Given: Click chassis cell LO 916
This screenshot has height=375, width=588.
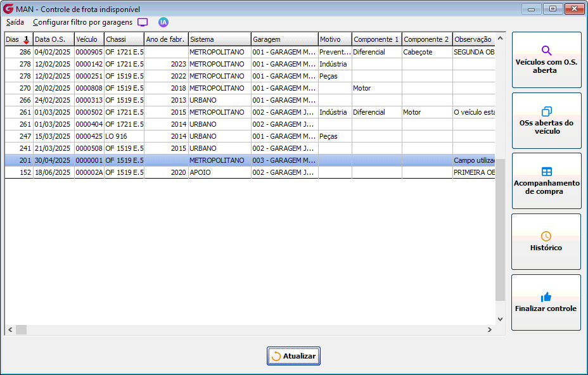Looking at the screenshot, I should click(x=124, y=136).
